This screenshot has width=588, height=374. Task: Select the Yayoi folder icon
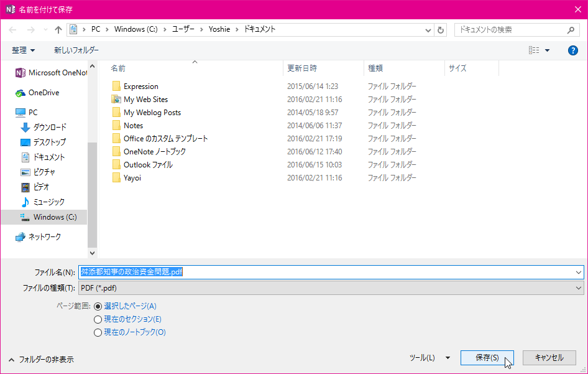pyautogui.click(x=116, y=178)
